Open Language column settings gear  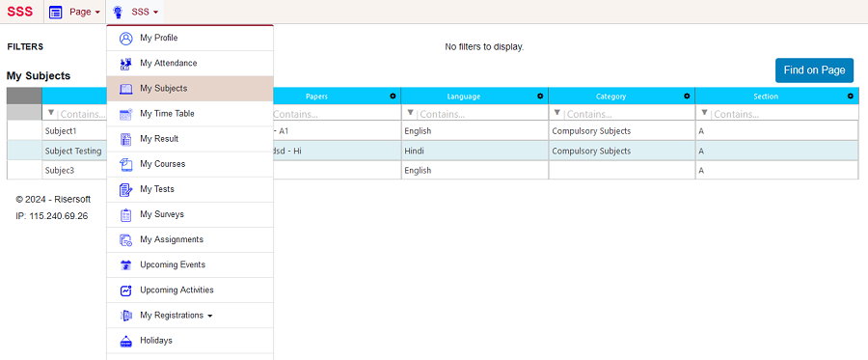pyautogui.click(x=540, y=97)
